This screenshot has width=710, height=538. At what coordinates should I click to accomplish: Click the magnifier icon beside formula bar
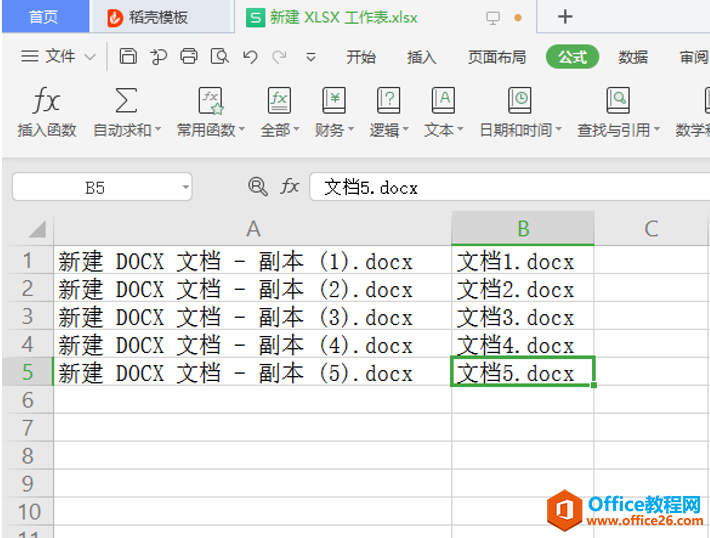[x=258, y=186]
